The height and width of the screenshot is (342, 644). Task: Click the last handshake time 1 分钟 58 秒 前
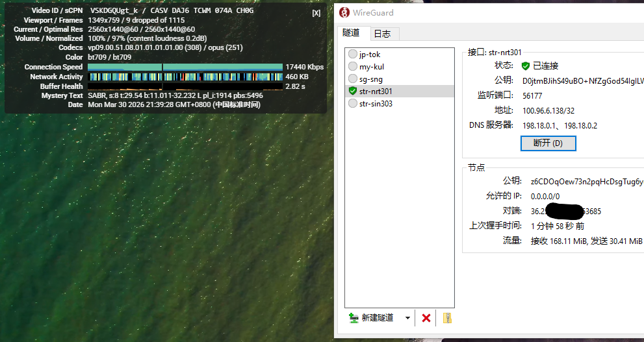pyautogui.click(x=558, y=226)
